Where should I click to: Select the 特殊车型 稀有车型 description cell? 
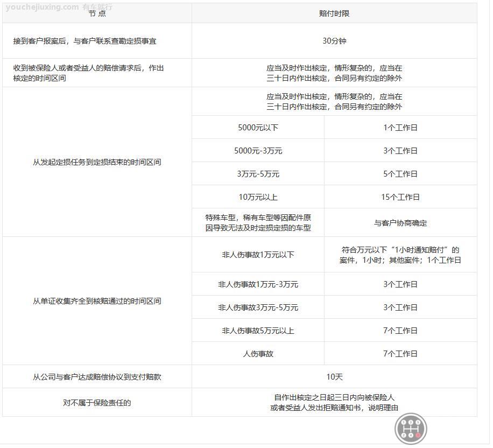tap(258, 222)
